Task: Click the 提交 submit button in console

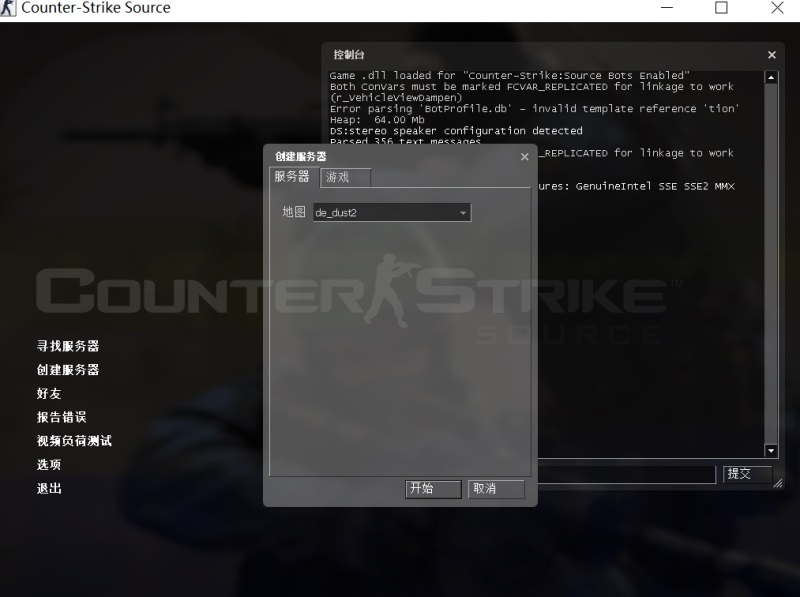Action: coord(747,474)
